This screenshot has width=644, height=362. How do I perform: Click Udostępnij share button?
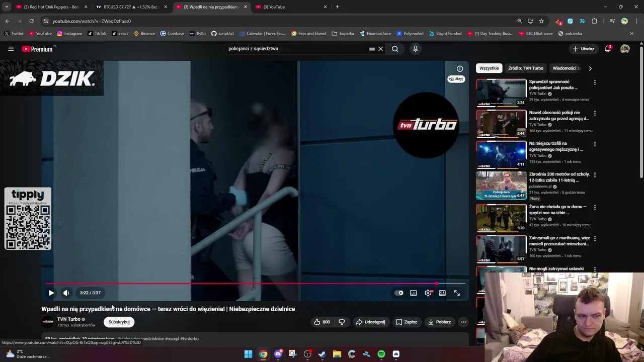(370, 322)
